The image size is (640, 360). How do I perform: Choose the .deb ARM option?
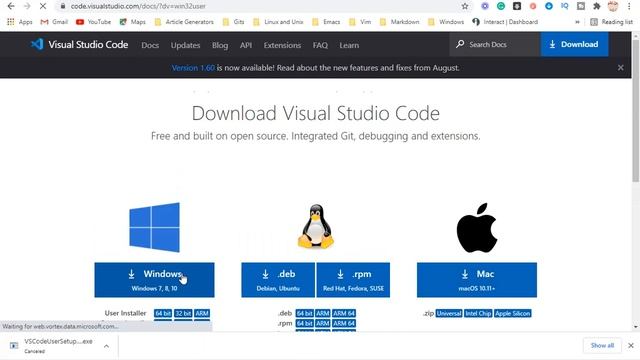coord(322,313)
